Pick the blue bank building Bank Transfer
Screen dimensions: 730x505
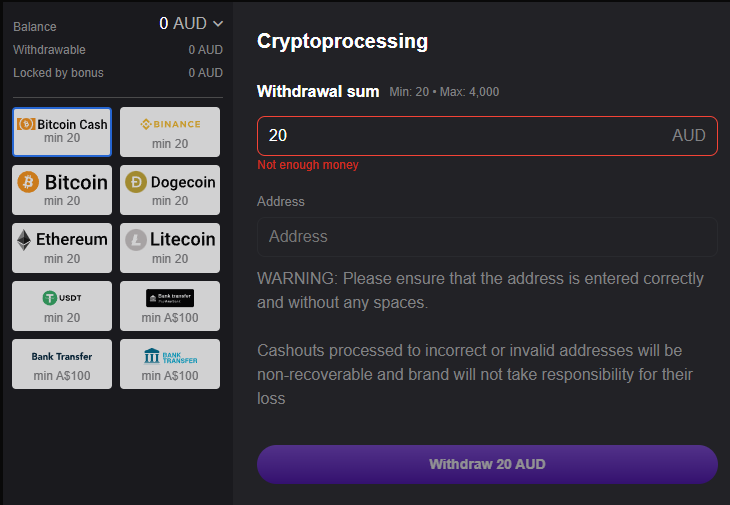point(170,364)
